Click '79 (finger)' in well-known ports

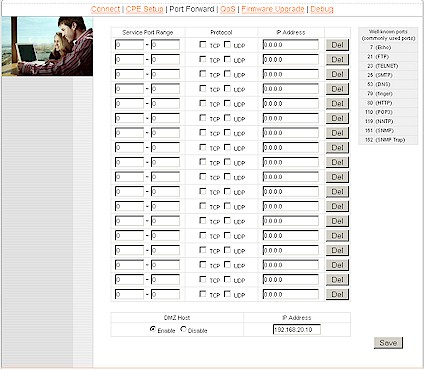click(x=380, y=94)
